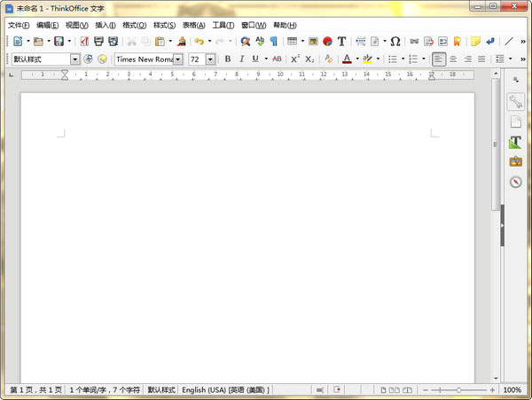Image resolution: width=532 pixels, height=400 pixels.
Task: Open sidebar Page panel icon
Action: (x=515, y=122)
